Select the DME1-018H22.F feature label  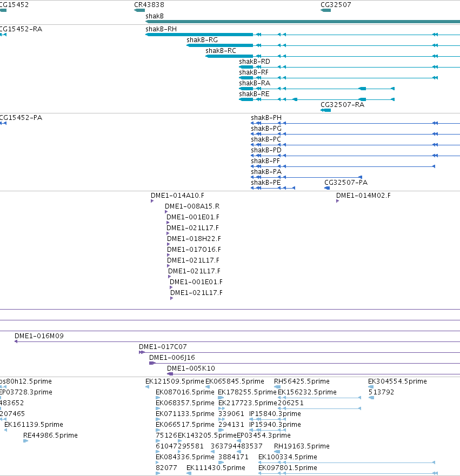(194, 239)
